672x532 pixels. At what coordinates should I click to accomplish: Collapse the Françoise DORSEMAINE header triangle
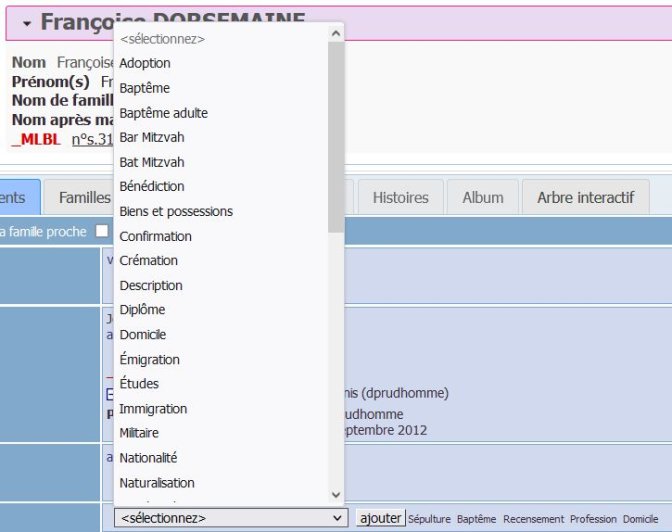click(26, 23)
